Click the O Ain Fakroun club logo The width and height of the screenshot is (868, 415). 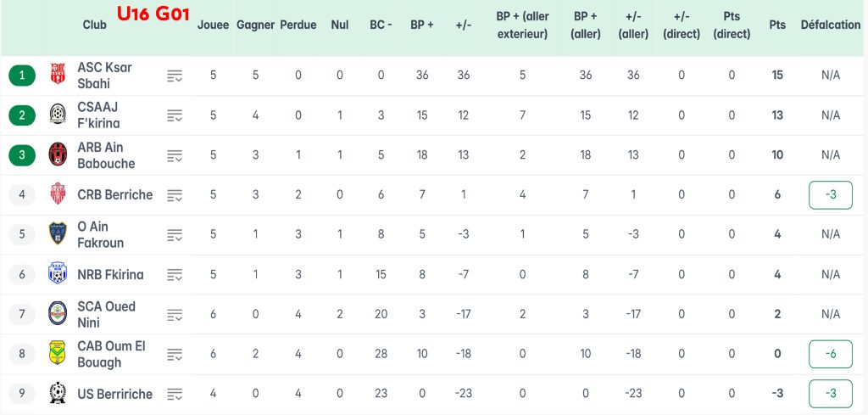pos(58,234)
